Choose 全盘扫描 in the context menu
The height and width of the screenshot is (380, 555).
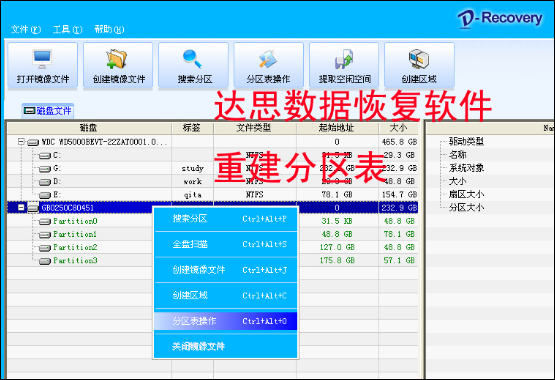226,244
